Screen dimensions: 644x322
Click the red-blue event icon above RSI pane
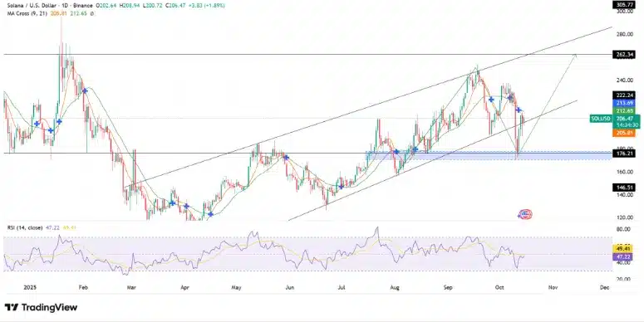(525, 214)
